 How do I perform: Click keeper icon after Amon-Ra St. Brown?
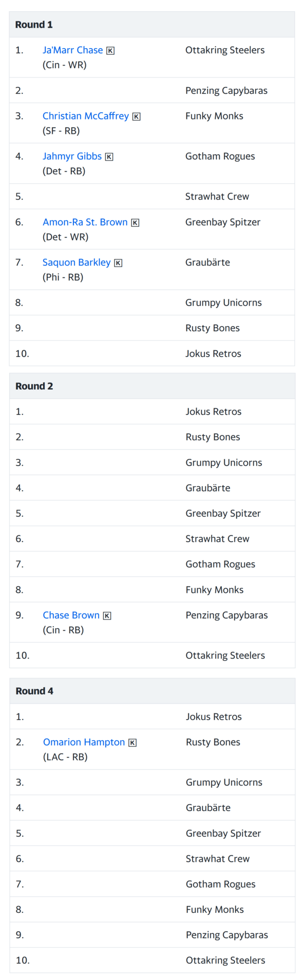click(135, 223)
